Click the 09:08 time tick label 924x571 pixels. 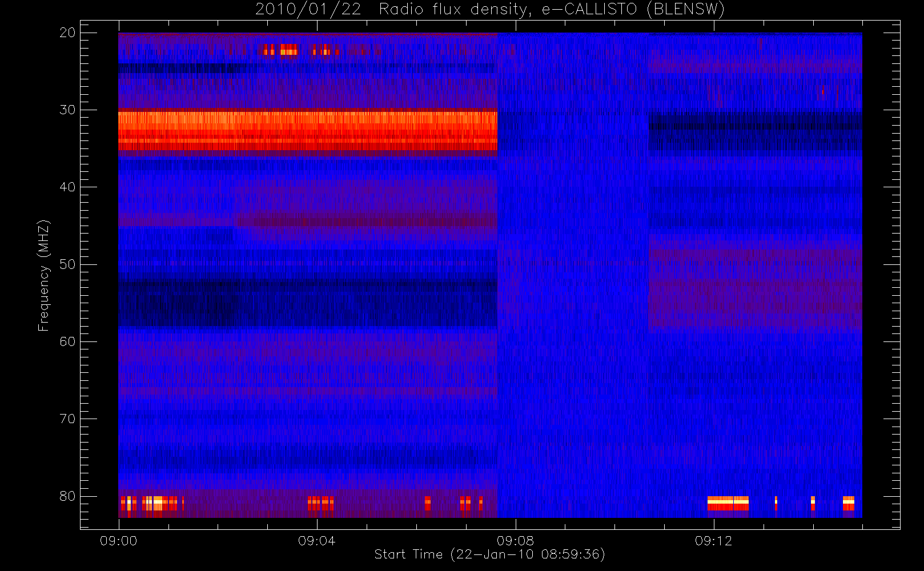tap(515, 541)
